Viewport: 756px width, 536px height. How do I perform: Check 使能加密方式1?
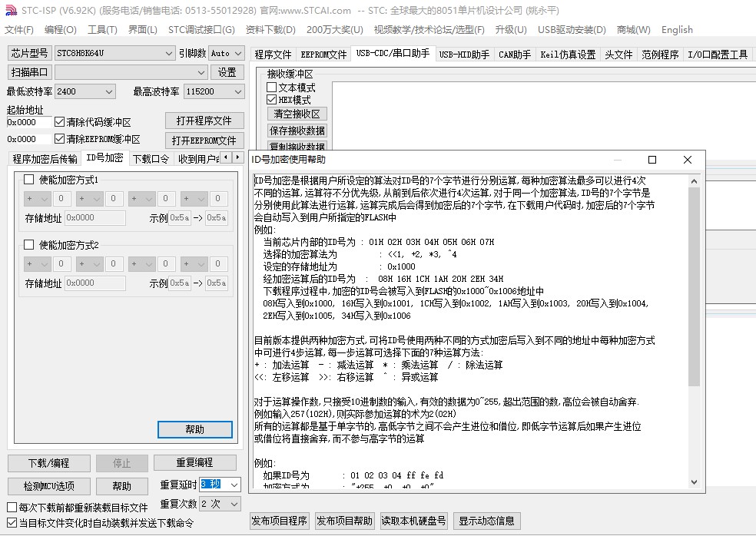[29, 180]
